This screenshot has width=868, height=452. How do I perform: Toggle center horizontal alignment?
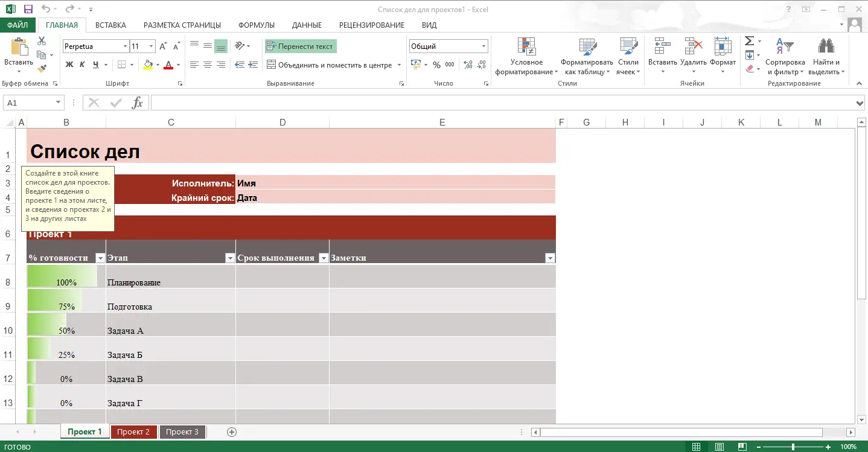click(x=208, y=65)
